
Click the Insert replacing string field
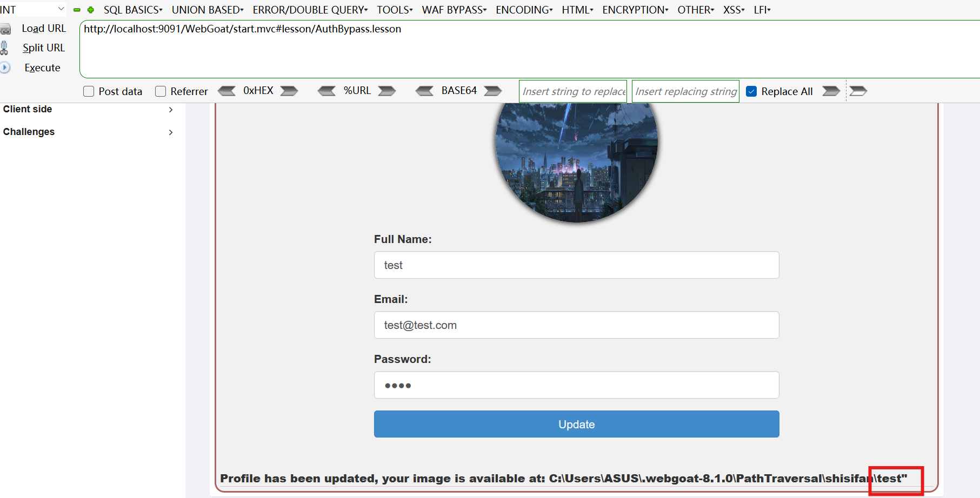point(685,91)
